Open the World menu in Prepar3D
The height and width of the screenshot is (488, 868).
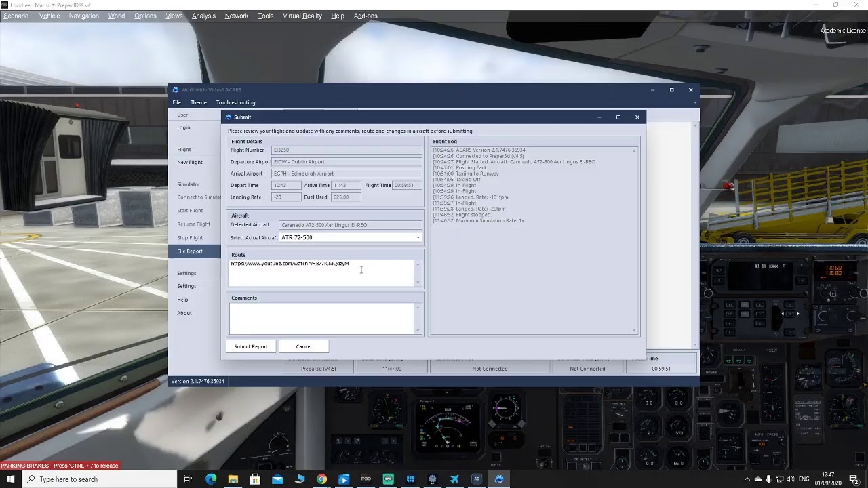(117, 16)
